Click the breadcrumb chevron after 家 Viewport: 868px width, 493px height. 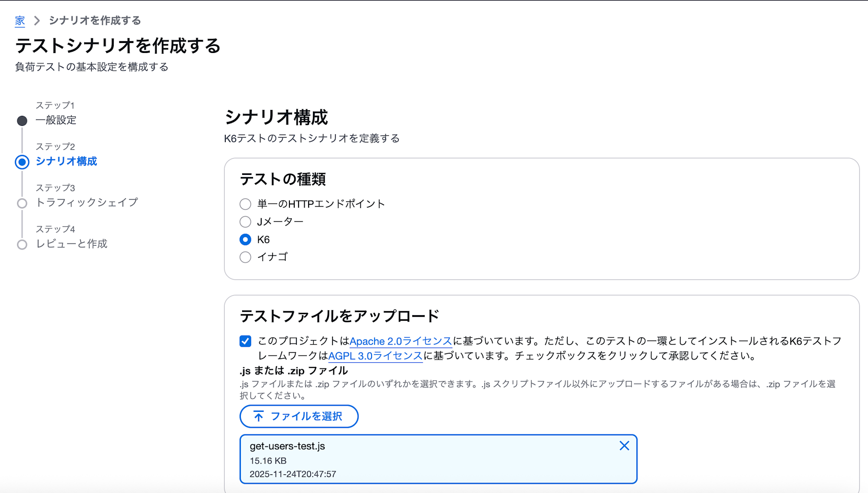click(x=37, y=20)
